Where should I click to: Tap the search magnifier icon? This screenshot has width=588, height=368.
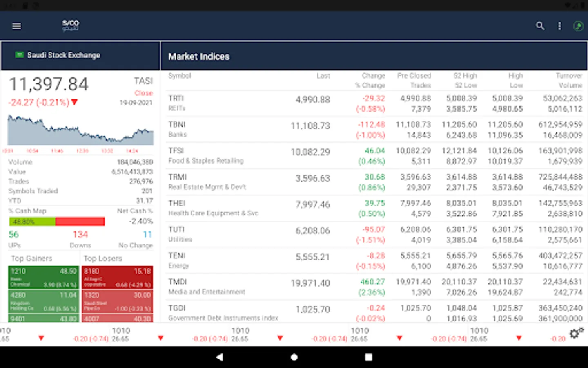coord(540,26)
